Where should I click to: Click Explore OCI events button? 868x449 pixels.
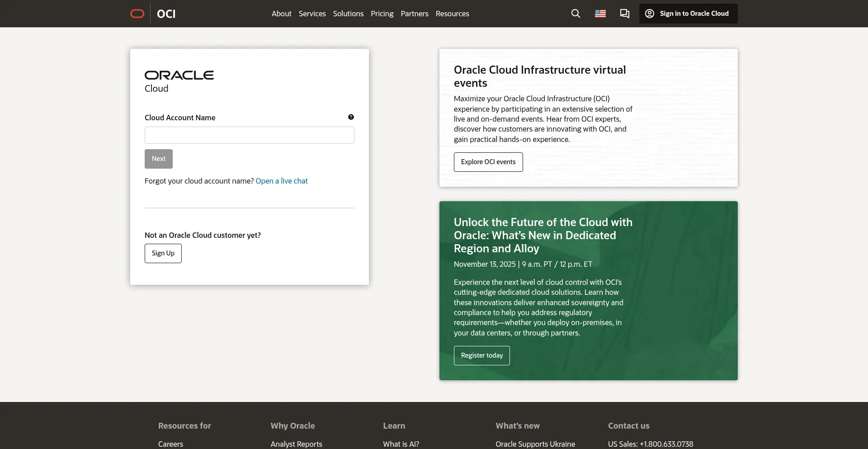[488, 162]
